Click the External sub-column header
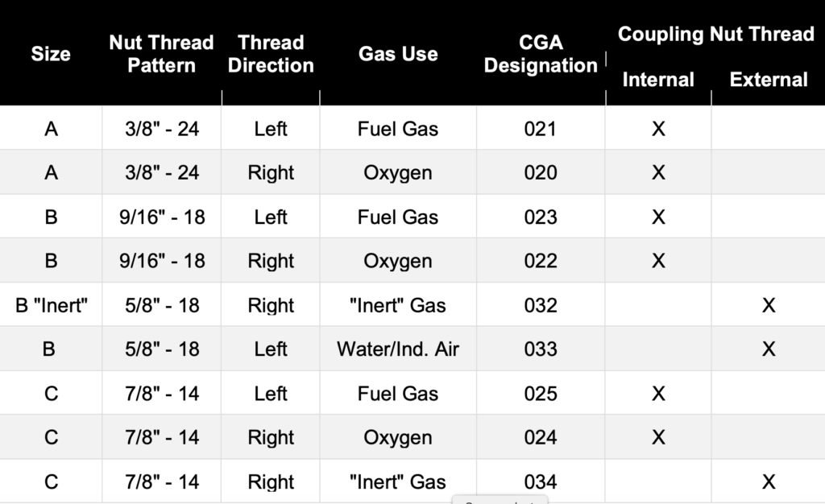The width and height of the screenshot is (825, 504). point(768,80)
